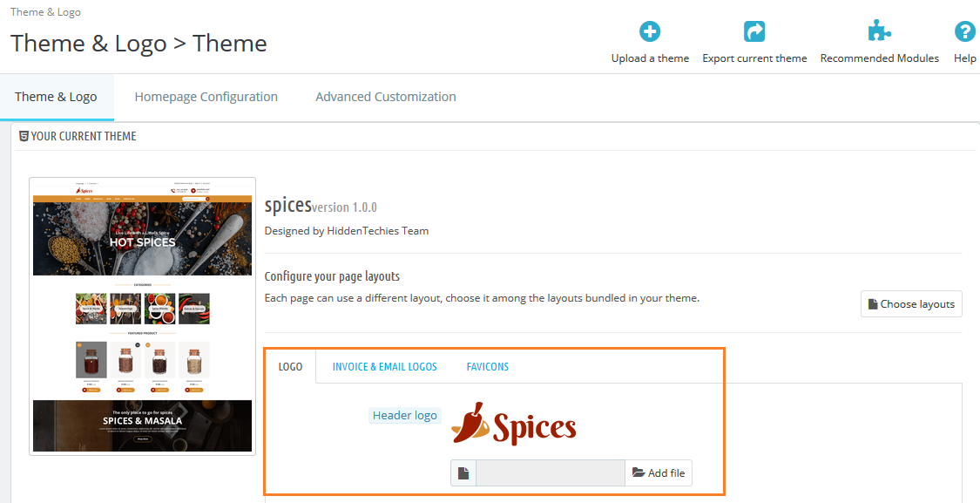The height and width of the screenshot is (503, 980).
Task: Switch to the Favicons tab
Action: click(487, 366)
